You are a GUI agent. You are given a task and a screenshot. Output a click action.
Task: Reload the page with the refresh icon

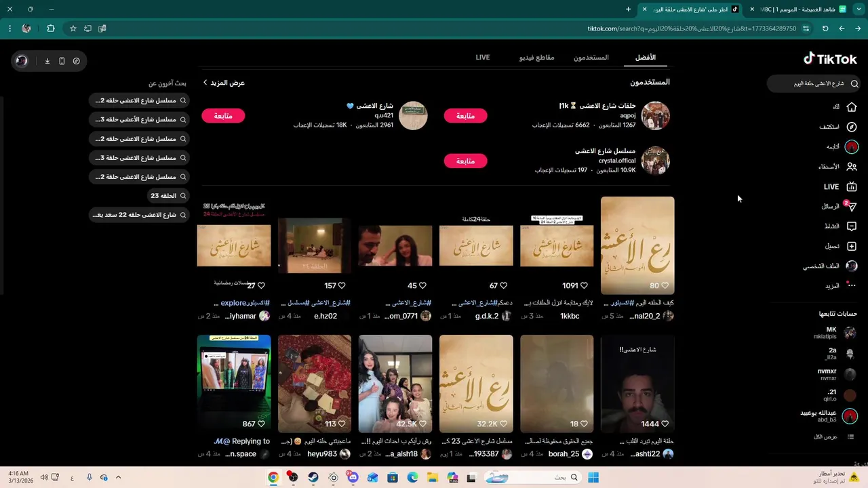(825, 28)
